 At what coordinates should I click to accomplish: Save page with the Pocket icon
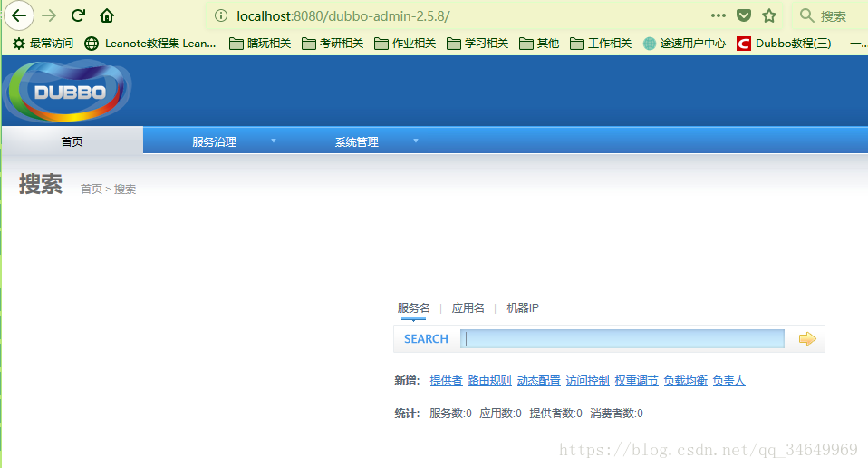pos(744,15)
